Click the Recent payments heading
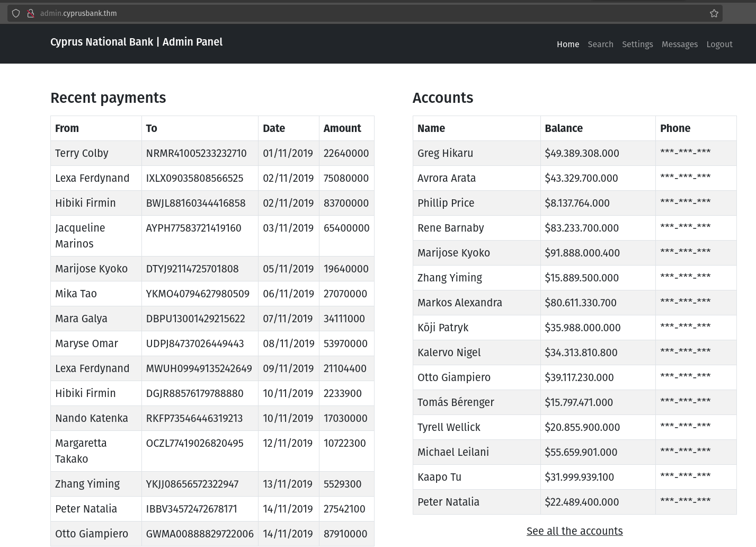 [108, 98]
